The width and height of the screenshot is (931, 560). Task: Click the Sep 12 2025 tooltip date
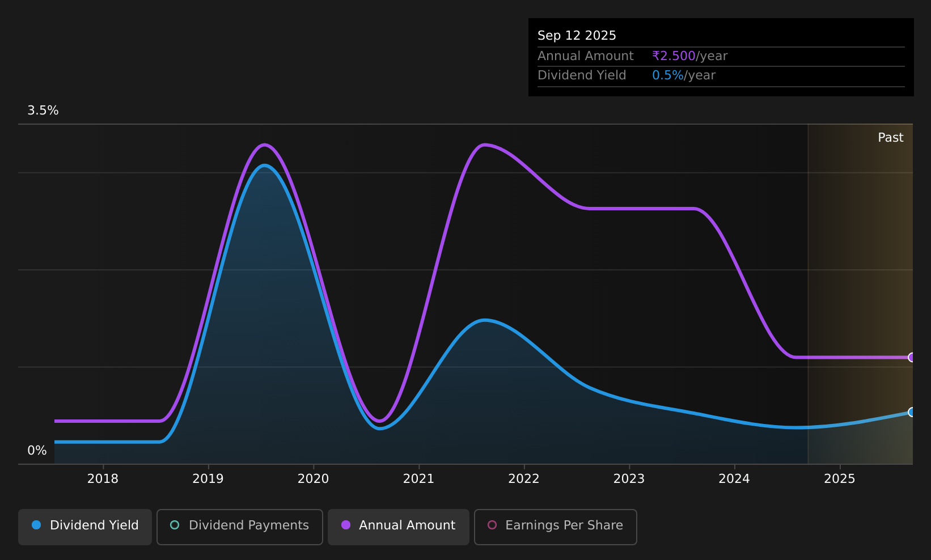coord(577,36)
